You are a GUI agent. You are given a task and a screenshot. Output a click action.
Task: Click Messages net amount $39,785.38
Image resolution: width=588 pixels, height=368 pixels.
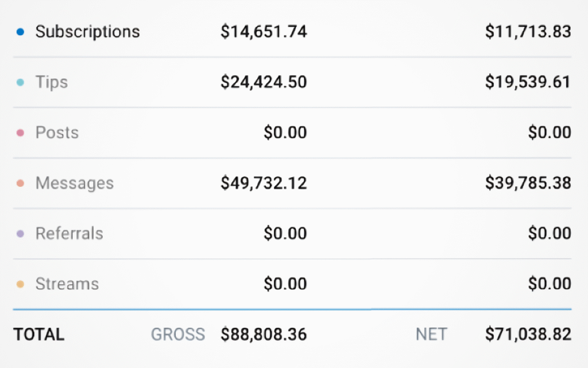(x=528, y=183)
